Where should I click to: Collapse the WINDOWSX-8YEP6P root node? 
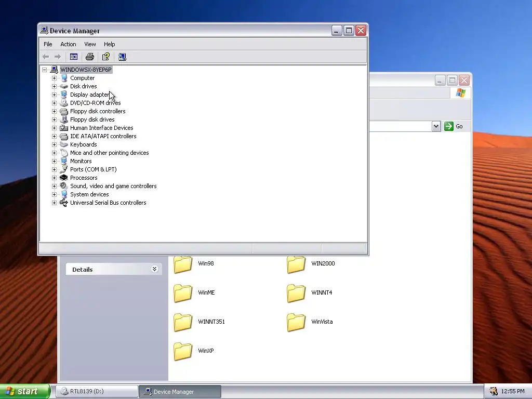(45, 70)
